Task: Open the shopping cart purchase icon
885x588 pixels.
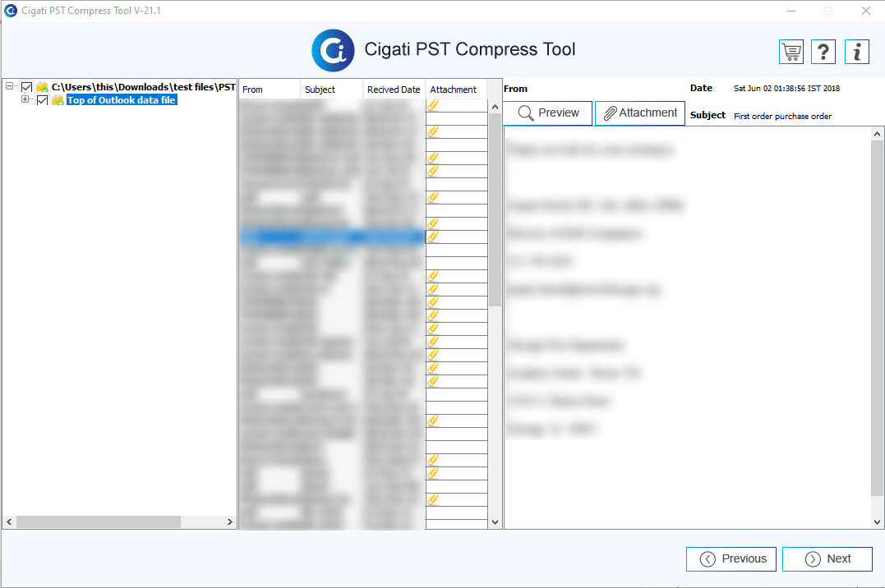Action: tap(791, 52)
